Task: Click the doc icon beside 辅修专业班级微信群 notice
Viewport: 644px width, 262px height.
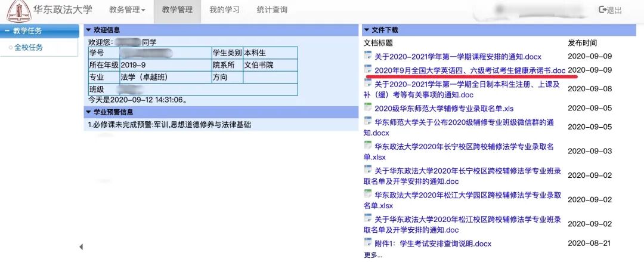Action: 367,121
